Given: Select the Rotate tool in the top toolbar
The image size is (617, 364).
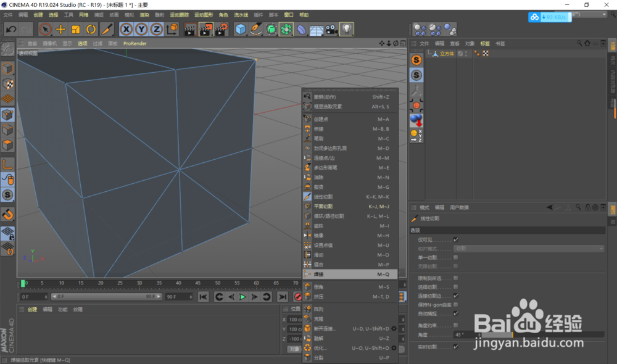Looking at the screenshot, I should (90, 29).
